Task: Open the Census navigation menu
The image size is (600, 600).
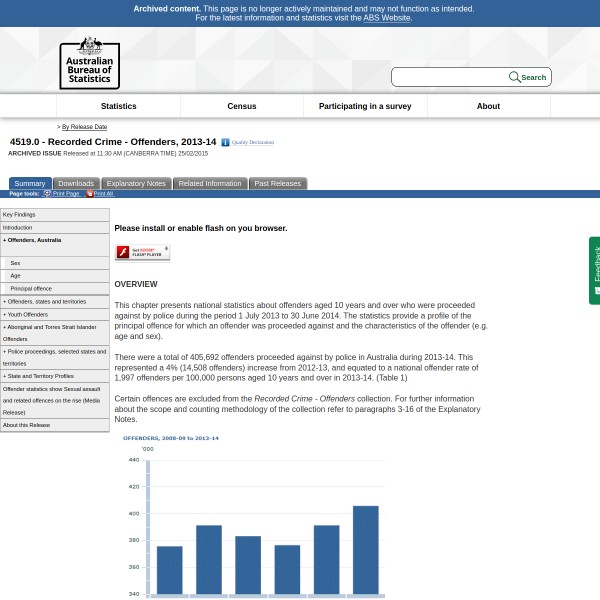Action: [242, 106]
